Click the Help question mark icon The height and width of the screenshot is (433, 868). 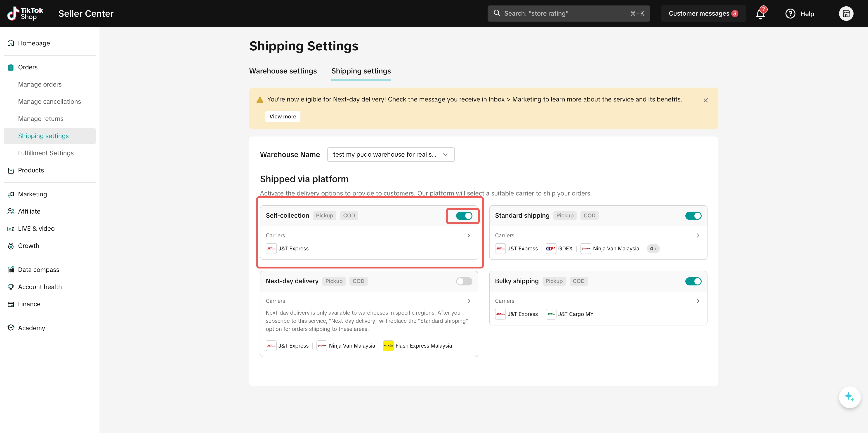(790, 14)
